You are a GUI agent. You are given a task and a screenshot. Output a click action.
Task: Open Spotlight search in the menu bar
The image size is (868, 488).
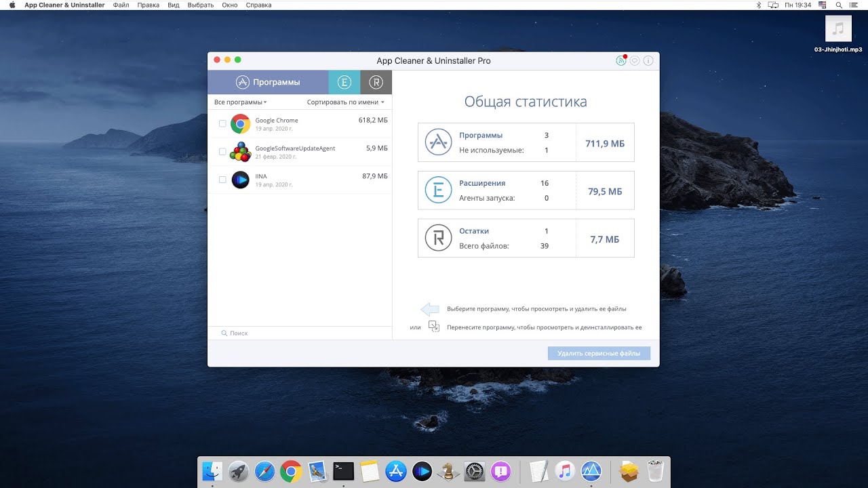click(x=839, y=5)
